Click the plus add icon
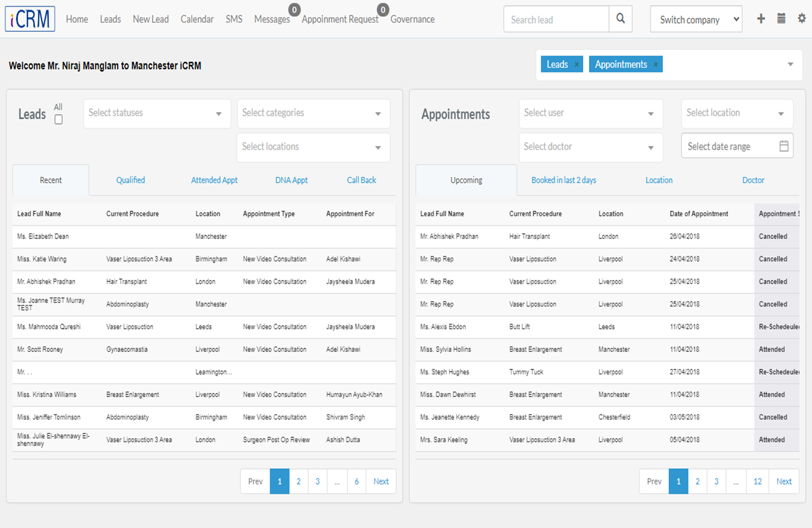The height and width of the screenshot is (528, 812). click(x=761, y=19)
